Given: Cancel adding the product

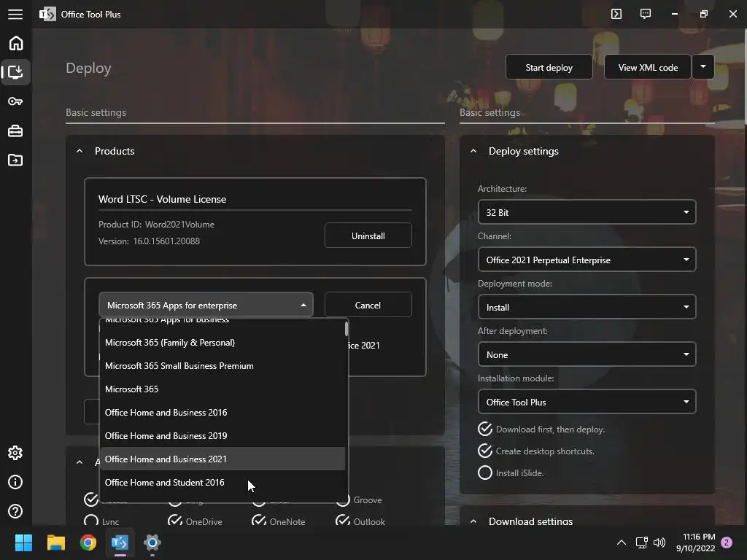Looking at the screenshot, I should 368,305.
